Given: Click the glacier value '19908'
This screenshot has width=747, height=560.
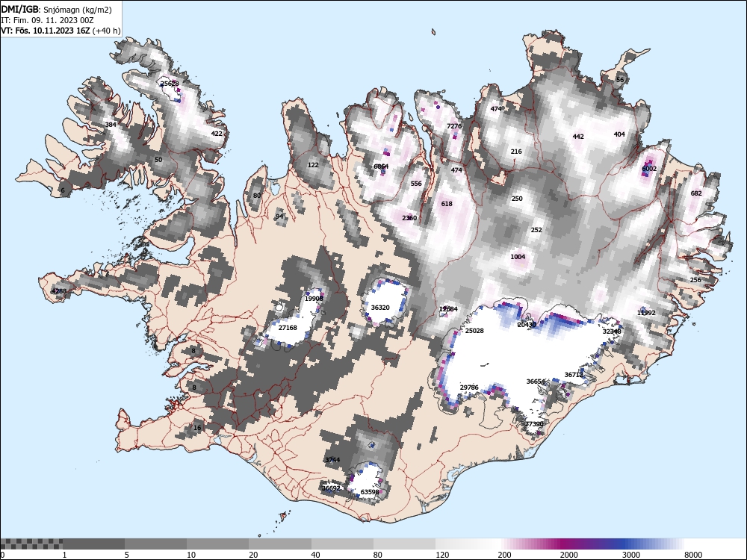Looking at the screenshot, I should [314, 299].
